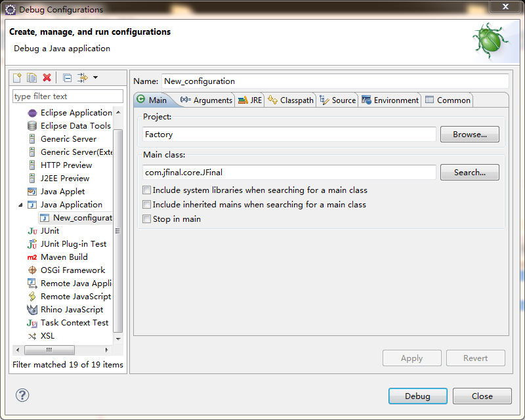This screenshot has width=525, height=420.
Task: Click the tree vertical scrollbar down arrow
Action: [118, 339]
